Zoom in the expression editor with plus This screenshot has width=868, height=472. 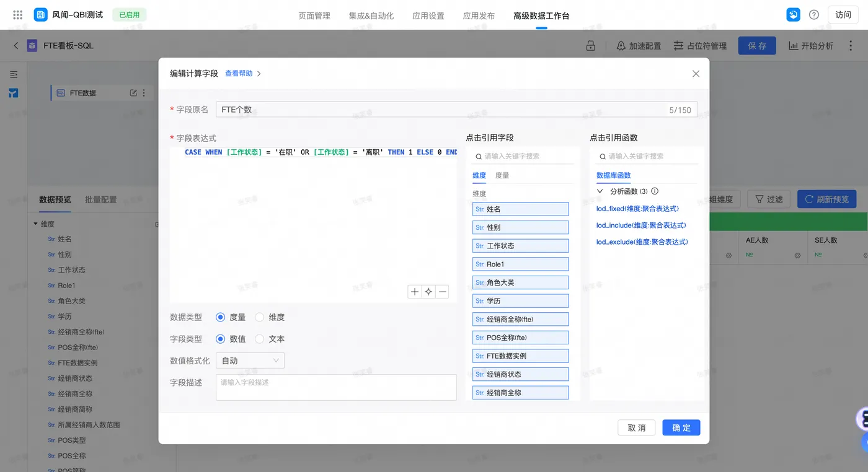(x=415, y=292)
